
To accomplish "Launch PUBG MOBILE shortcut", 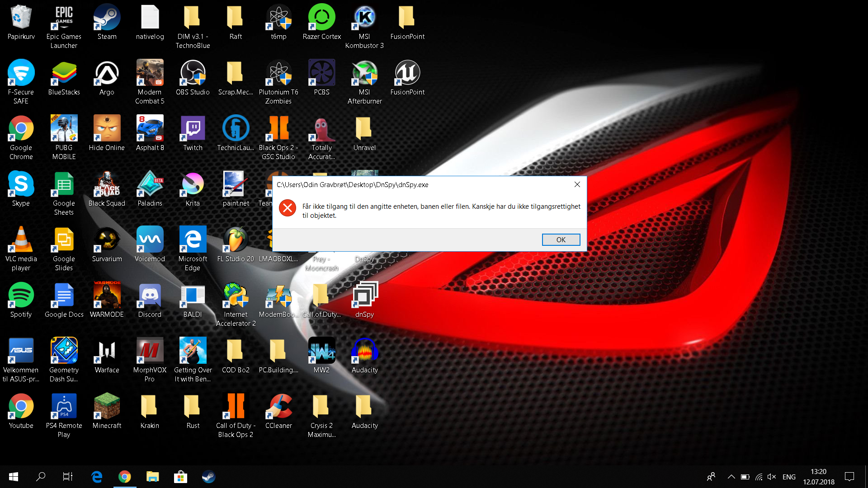I will tap(64, 138).
